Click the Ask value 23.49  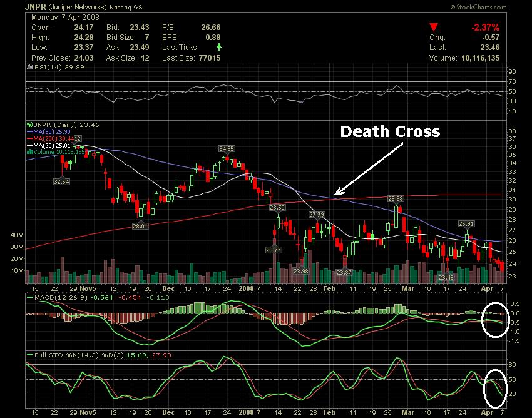point(140,48)
